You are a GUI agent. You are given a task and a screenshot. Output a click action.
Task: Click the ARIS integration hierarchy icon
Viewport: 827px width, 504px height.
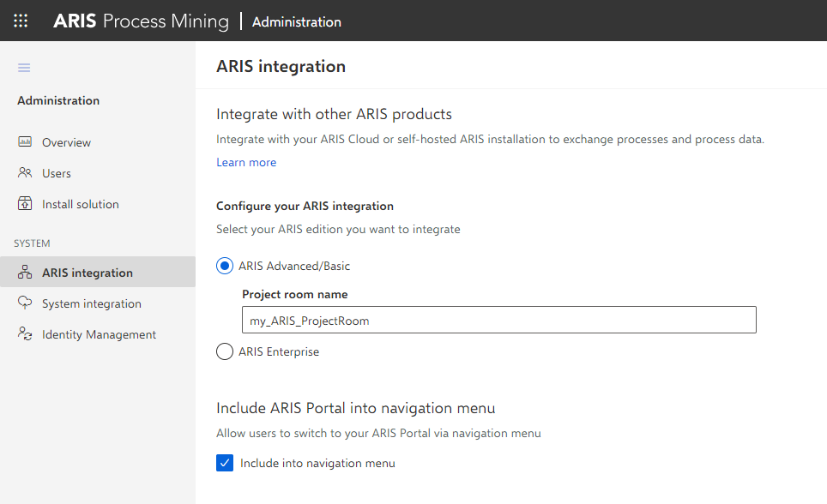pos(25,272)
